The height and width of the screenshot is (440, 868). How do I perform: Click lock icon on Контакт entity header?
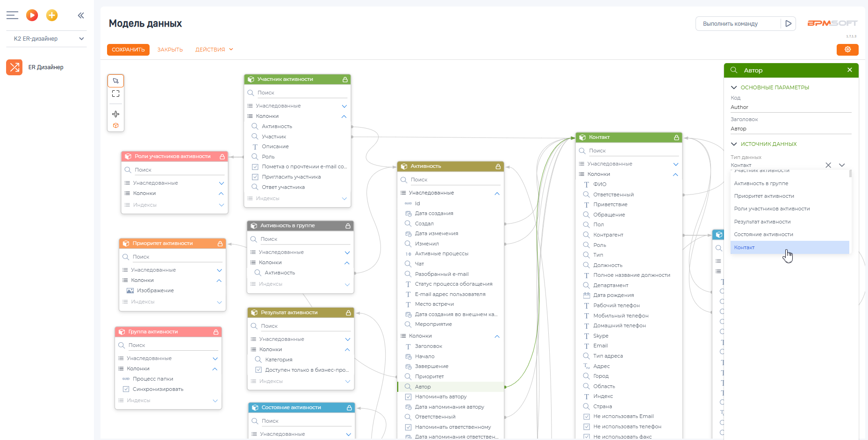[676, 137]
